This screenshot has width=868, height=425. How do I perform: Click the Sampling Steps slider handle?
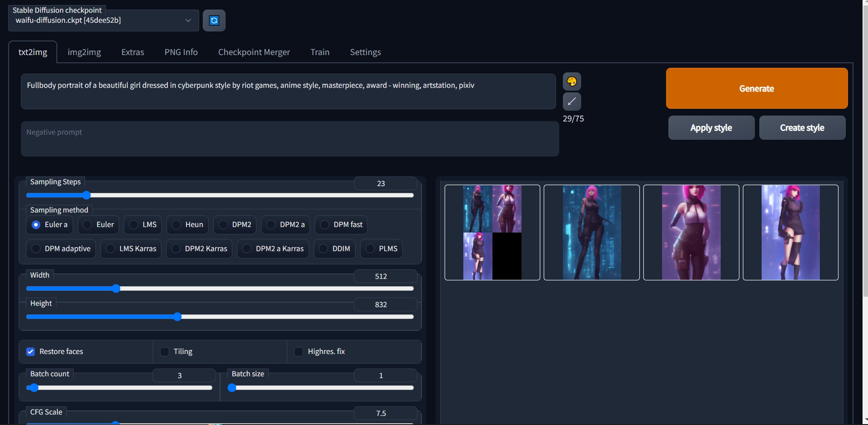86,195
